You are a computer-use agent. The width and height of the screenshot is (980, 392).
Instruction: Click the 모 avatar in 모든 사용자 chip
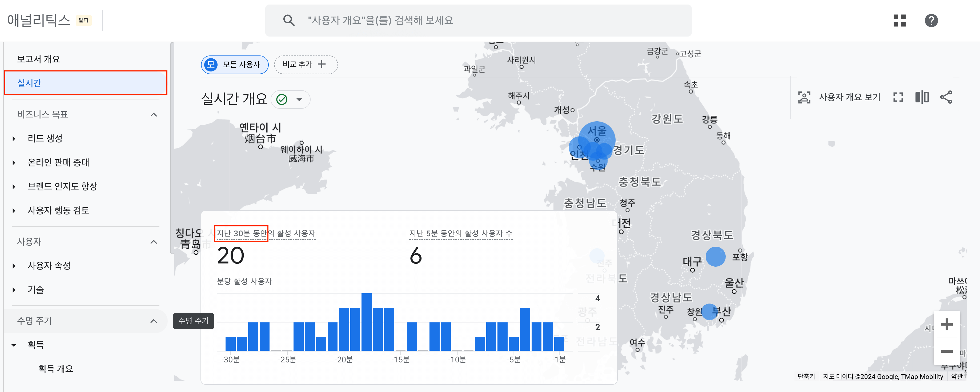(211, 64)
